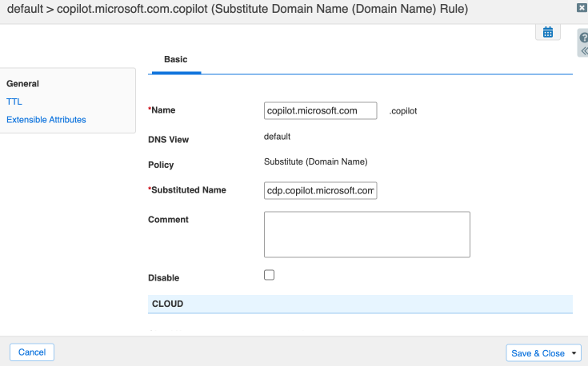Open the help question mark icon
The width and height of the screenshot is (588, 366).
(583, 38)
